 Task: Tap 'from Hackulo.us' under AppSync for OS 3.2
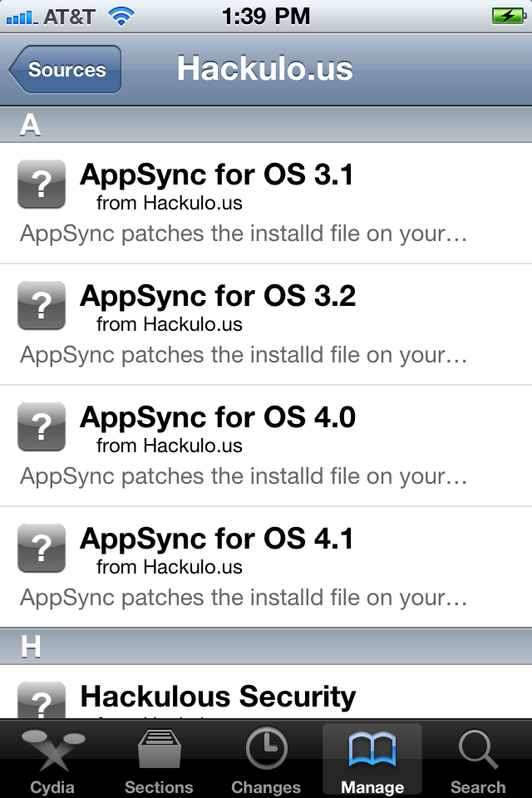(170, 324)
